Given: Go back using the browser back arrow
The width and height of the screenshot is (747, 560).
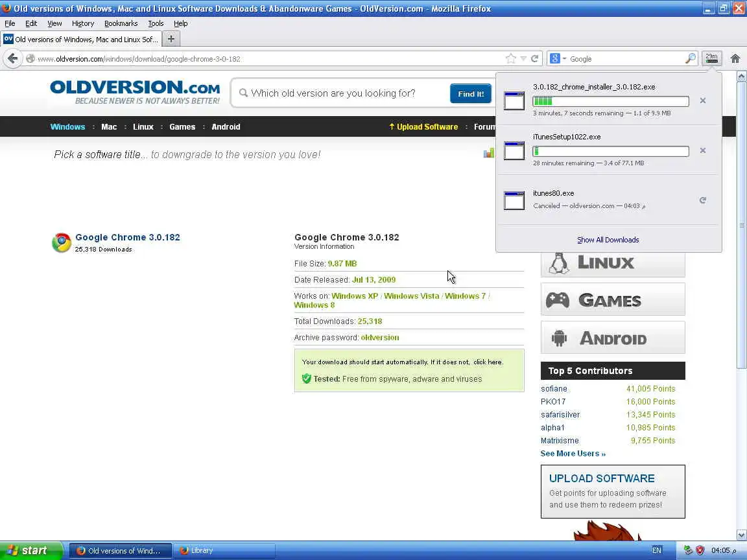Looking at the screenshot, I should [13, 58].
